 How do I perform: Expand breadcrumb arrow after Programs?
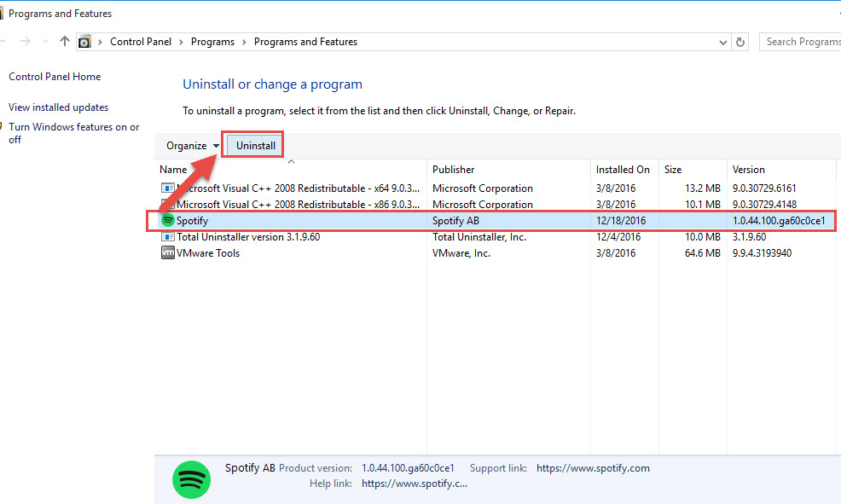point(244,42)
